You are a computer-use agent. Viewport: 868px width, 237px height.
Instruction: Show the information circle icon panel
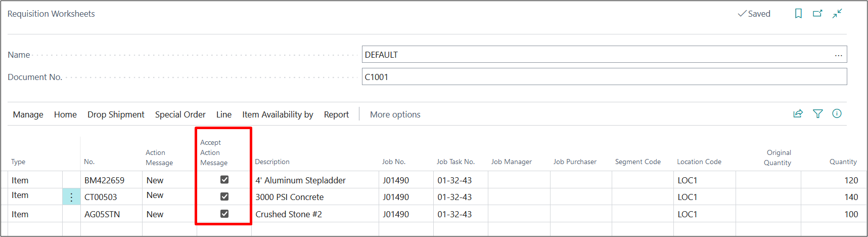[x=837, y=114]
